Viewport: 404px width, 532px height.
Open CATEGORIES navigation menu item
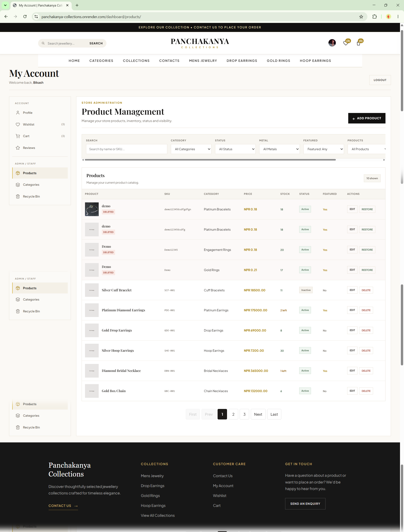[101, 61]
